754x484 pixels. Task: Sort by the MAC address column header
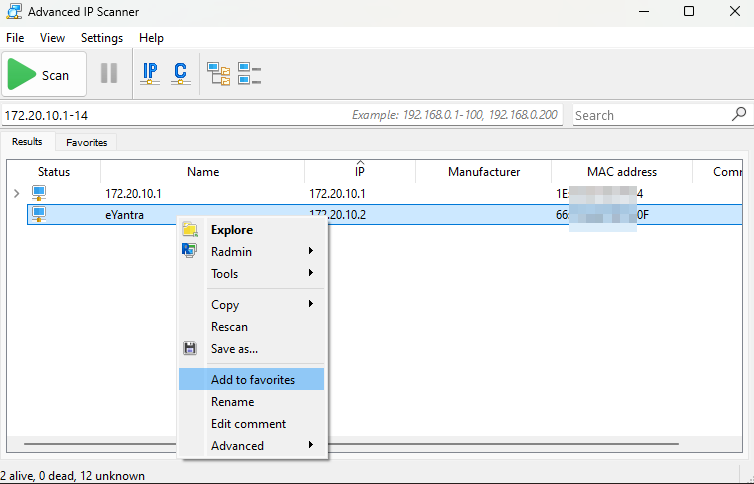tap(622, 172)
